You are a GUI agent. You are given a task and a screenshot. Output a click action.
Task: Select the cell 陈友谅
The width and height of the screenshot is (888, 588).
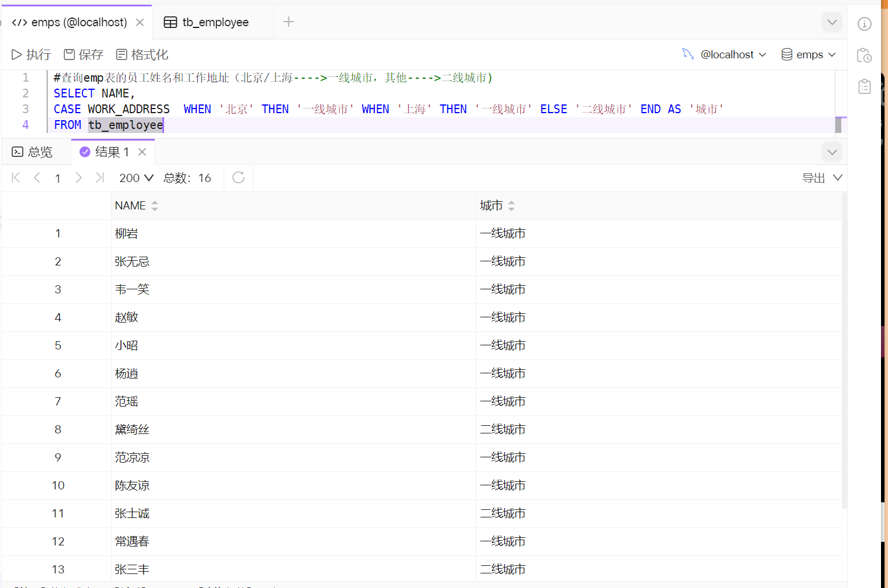click(294, 486)
